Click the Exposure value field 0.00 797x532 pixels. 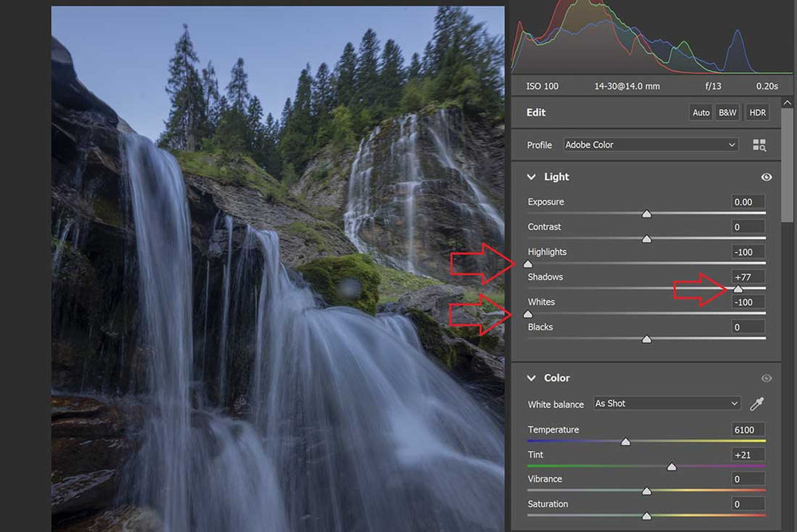748,201
